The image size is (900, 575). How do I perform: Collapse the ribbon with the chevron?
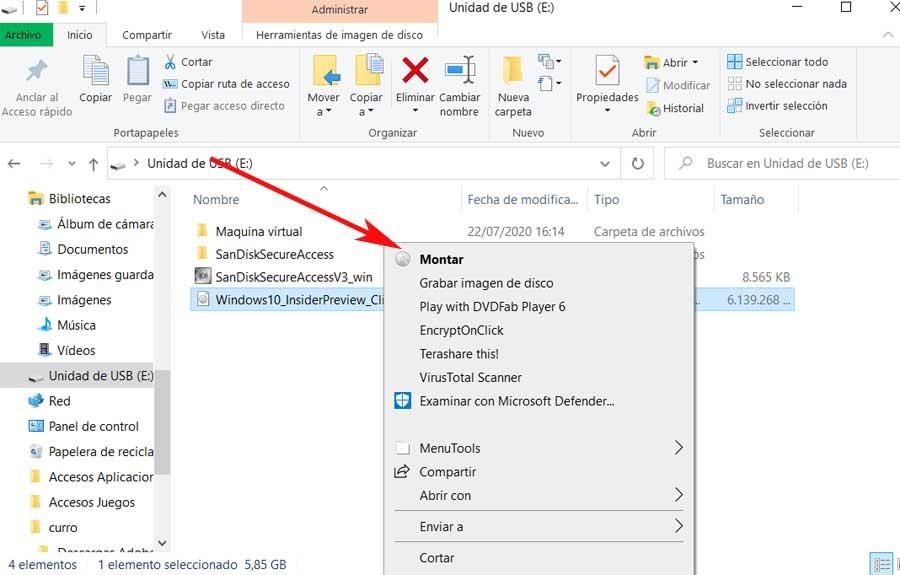888,36
